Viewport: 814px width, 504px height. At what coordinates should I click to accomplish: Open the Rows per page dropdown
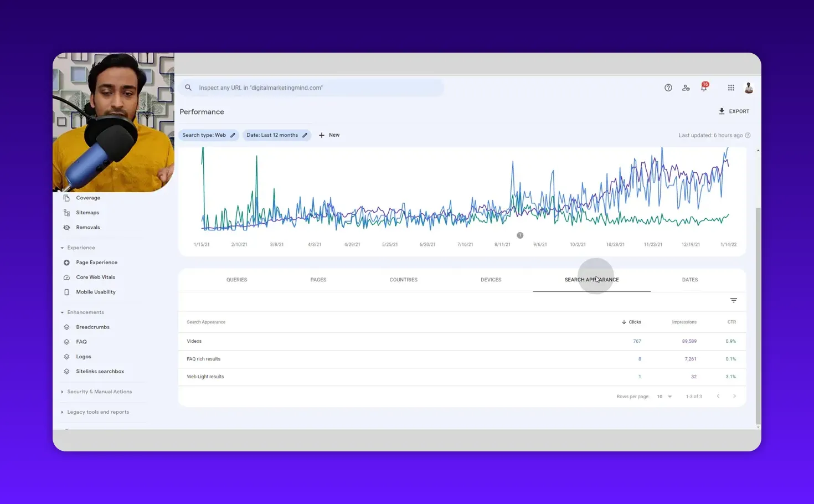[663, 396]
